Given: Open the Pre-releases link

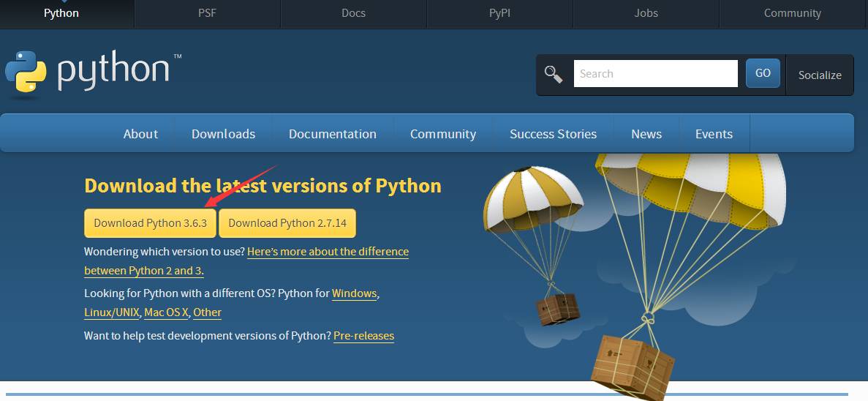Looking at the screenshot, I should pos(363,336).
